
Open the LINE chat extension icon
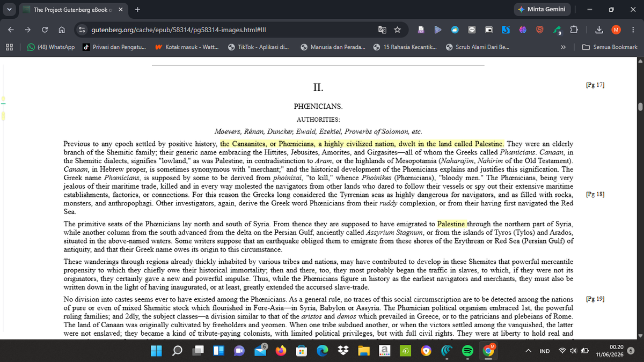click(472, 29)
